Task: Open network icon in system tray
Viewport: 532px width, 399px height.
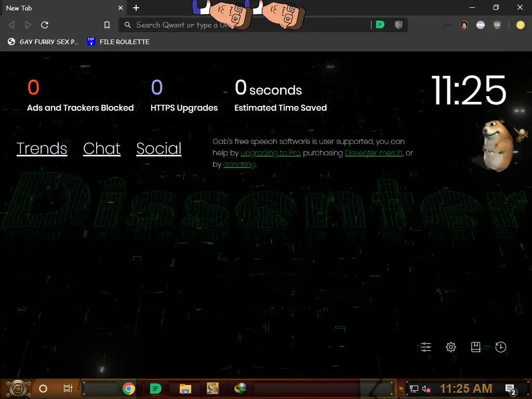Action: coord(414,389)
